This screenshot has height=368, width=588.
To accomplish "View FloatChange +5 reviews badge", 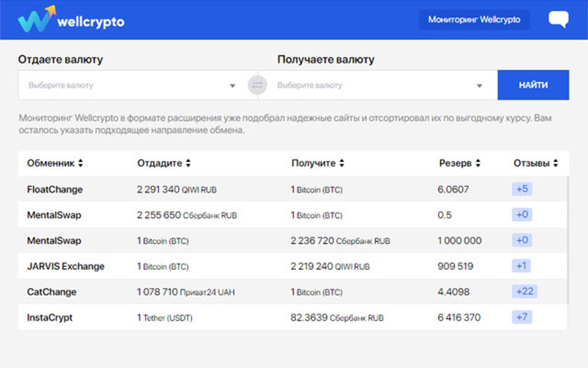I will click(x=522, y=189).
